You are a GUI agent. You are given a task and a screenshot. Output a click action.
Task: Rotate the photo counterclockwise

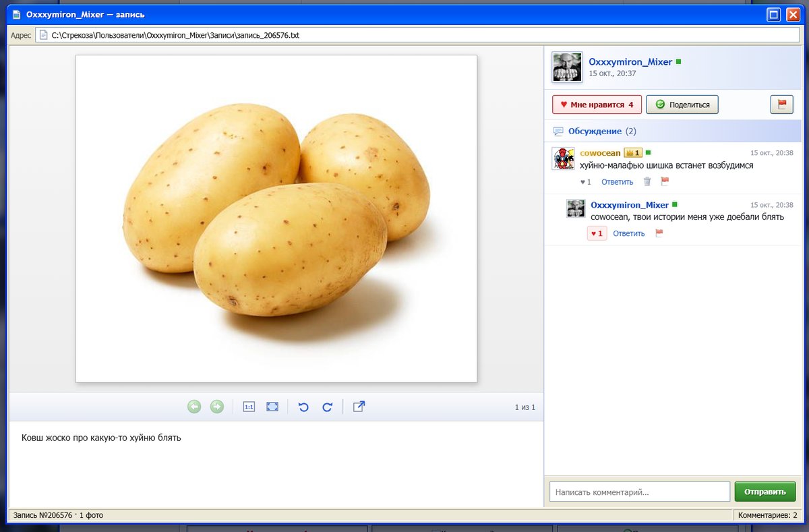coord(303,407)
